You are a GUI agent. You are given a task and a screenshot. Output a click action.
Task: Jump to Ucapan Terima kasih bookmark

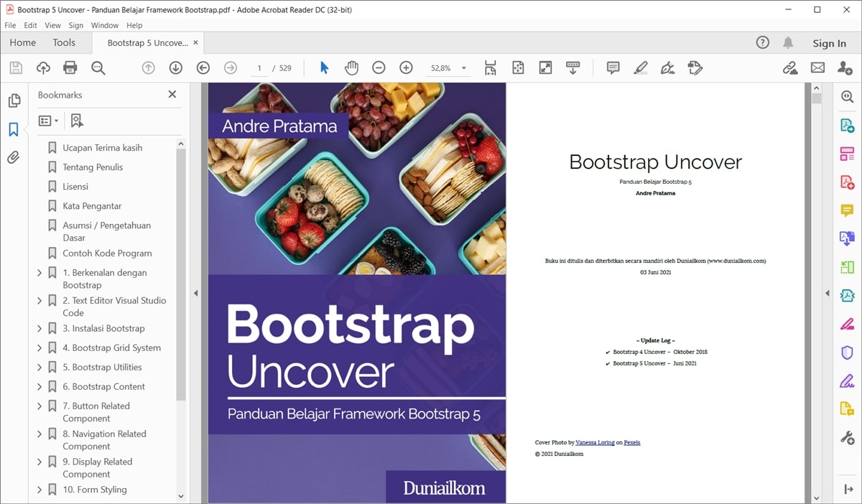tap(103, 148)
